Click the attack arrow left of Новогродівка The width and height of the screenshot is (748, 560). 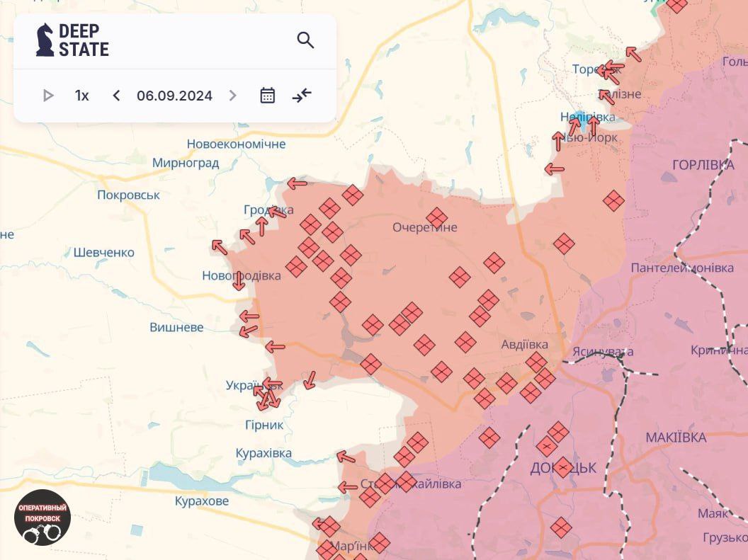click(220, 247)
